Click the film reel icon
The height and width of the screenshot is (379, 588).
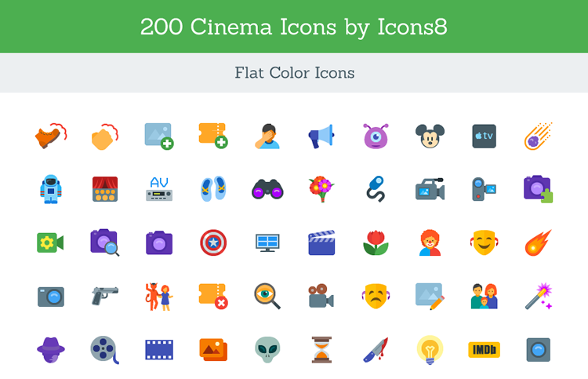coord(104,349)
